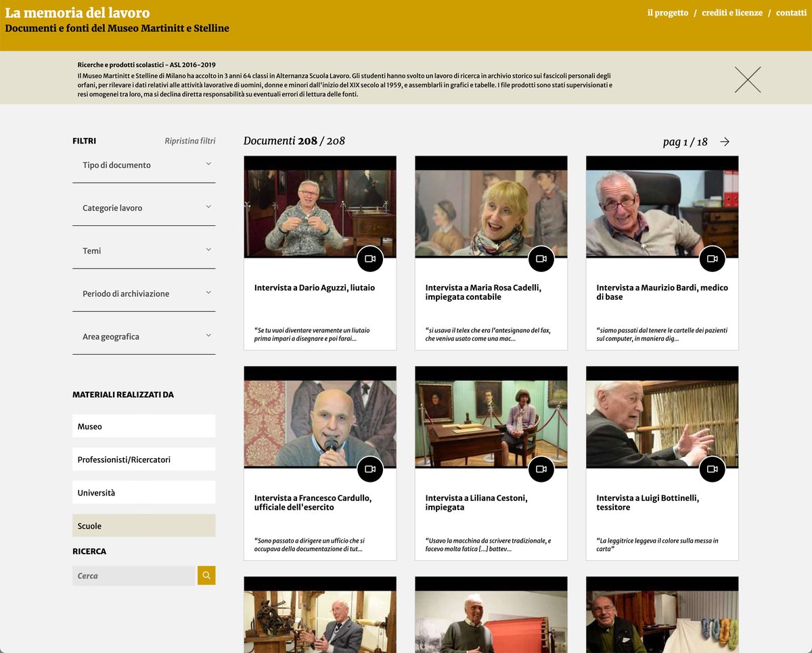
Task: Click video icon on Maurizio Bardi card
Action: click(x=713, y=258)
